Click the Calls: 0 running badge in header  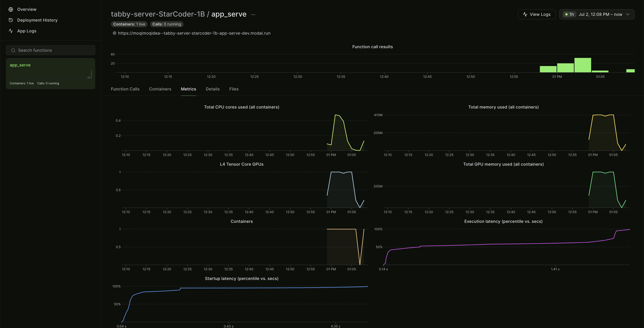pyautogui.click(x=167, y=24)
